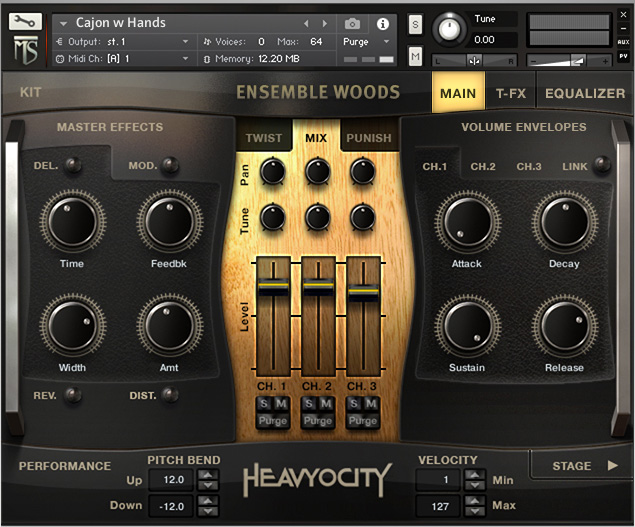Toggle the envelope LINK switch

602,164
